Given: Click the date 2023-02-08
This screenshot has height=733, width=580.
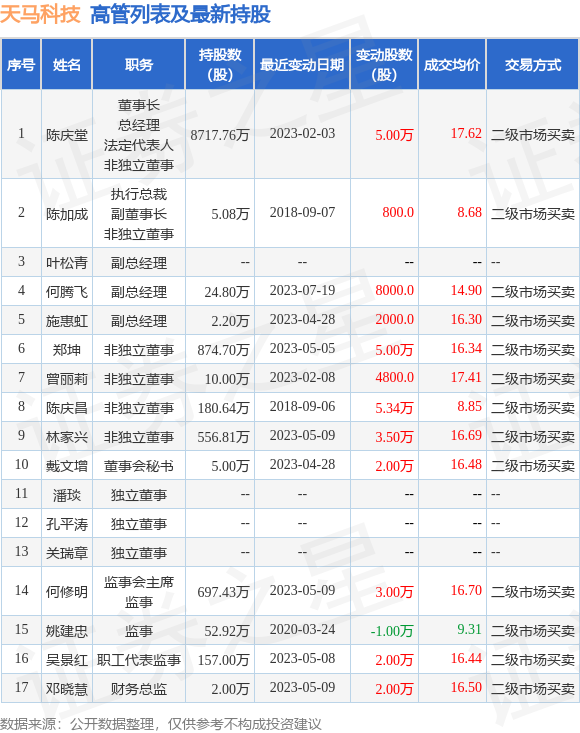Looking at the screenshot, I should coord(302,377).
